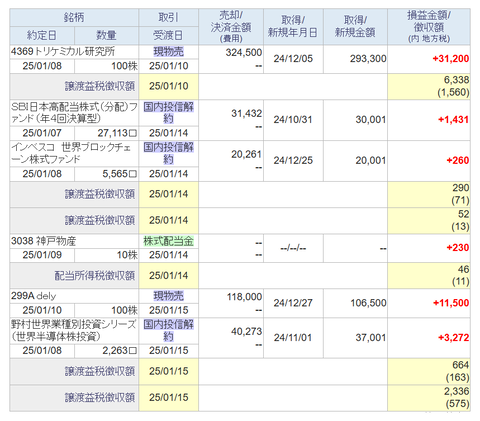The image size is (480, 421).
Task: Click the 売却/決済金額 column header
Action: [x=231, y=27]
